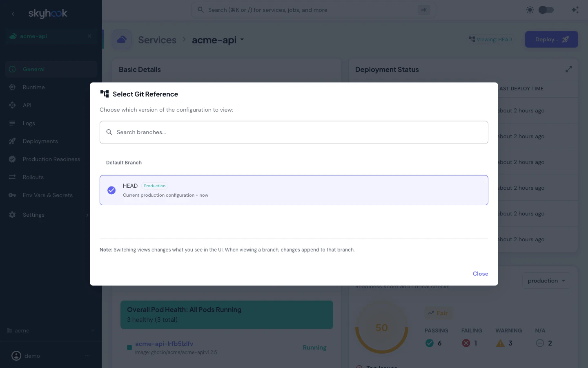Open the acme organization switcher
This screenshot has width=588, height=368.
(51, 330)
